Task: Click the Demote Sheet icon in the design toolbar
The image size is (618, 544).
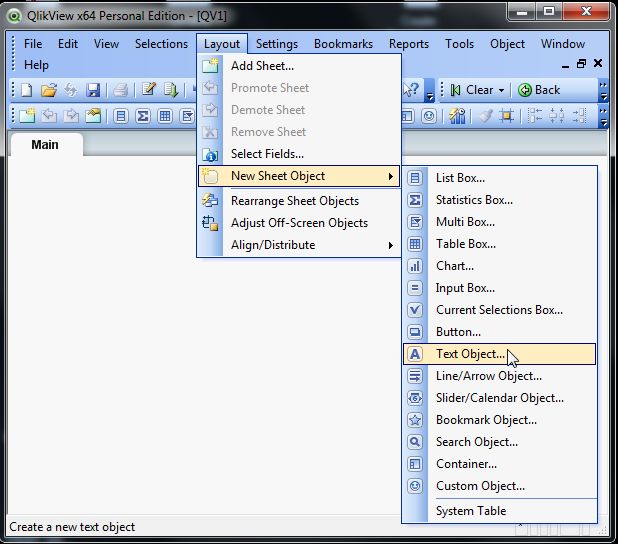Action: pyautogui.click(x=71, y=116)
